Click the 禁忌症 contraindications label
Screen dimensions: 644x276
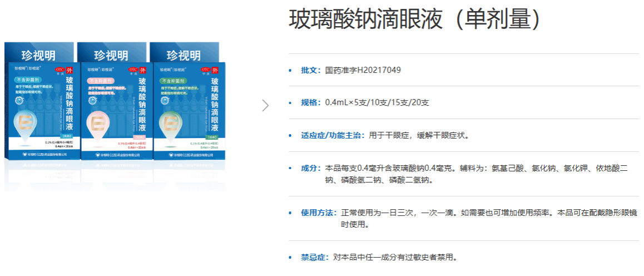315,257
